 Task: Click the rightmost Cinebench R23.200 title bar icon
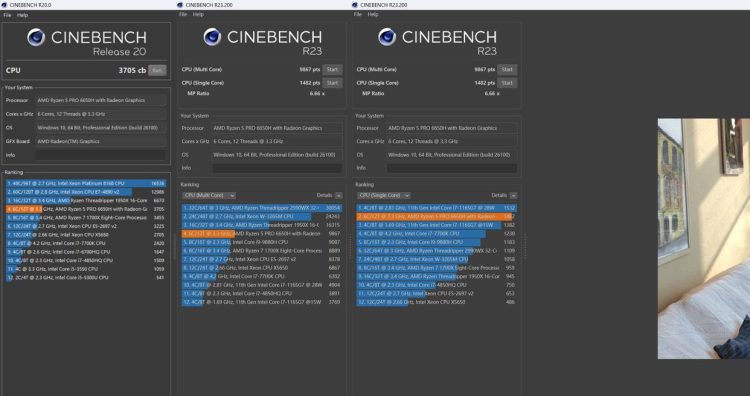354,5
